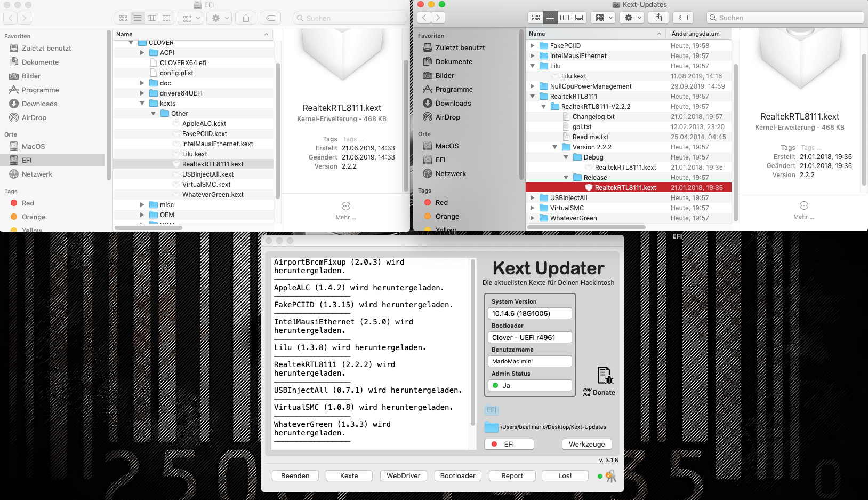Open Programme in Kext-Updates window sidebar
The width and height of the screenshot is (868, 500).
[454, 90]
